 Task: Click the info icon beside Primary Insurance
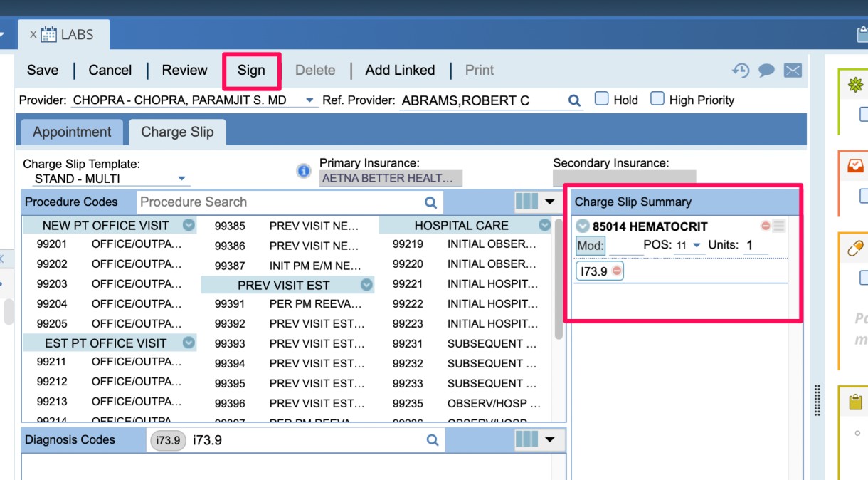pos(304,170)
